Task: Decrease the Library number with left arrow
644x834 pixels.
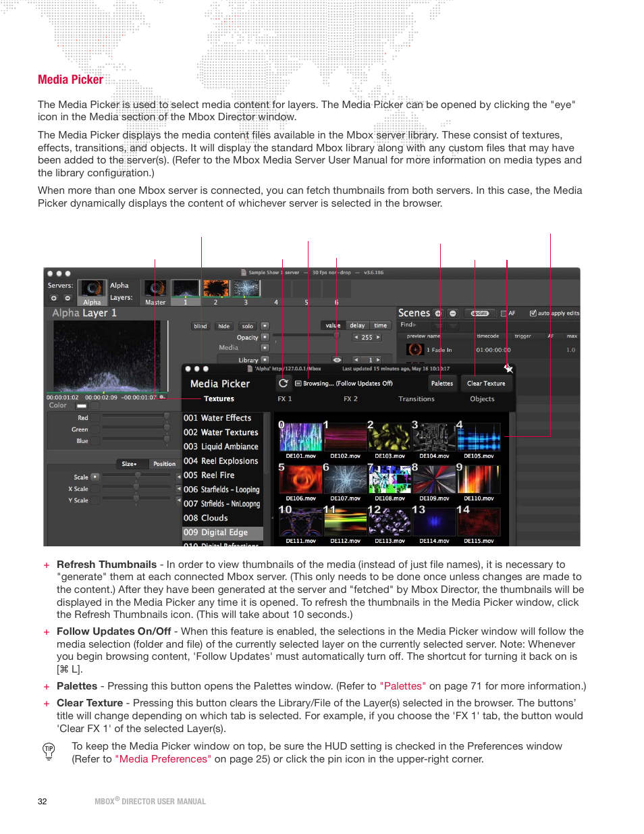Action: (x=356, y=360)
